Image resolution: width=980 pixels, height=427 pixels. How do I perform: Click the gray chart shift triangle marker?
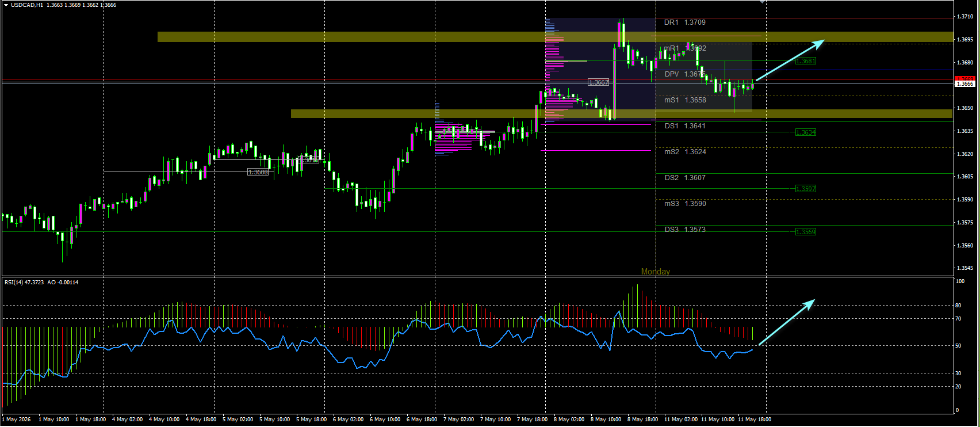point(762,2)
